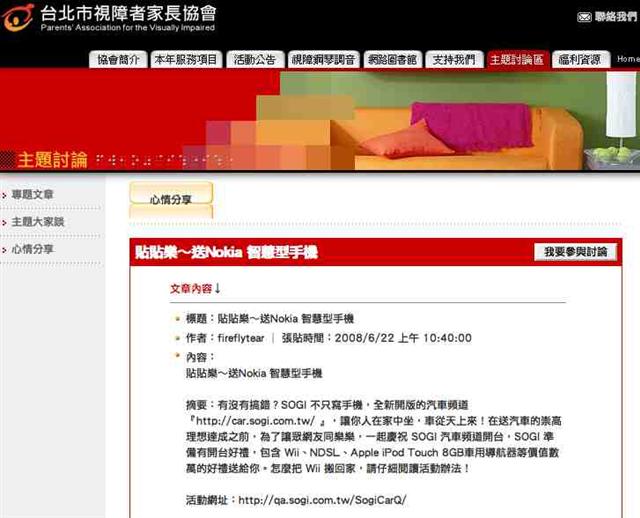Click the arrow bullet beside 專題文章
The height and width of the screenshot is (518, 640).
4,196
